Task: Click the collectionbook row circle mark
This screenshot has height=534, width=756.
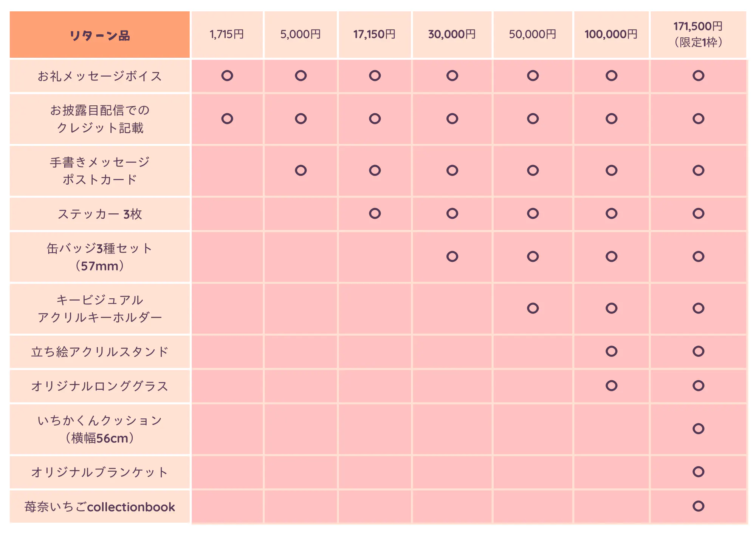Action: [698, 506]
